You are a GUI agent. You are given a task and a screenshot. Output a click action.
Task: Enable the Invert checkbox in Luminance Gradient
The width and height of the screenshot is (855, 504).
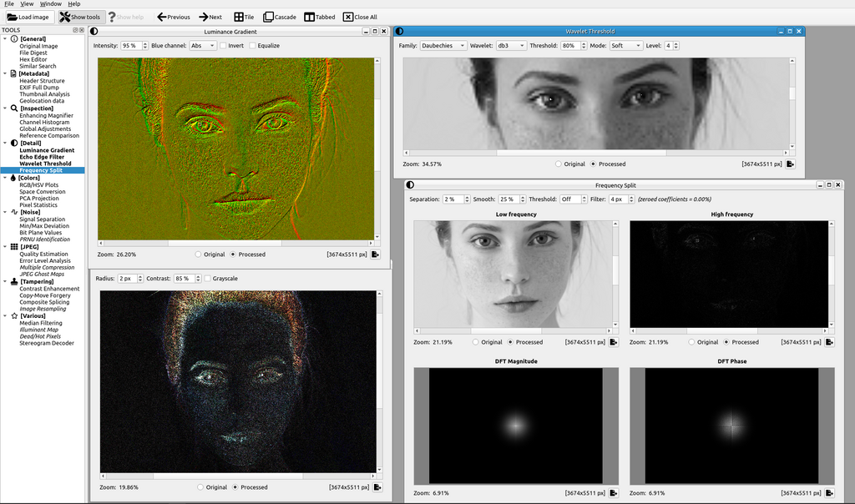click(x=224, y=45)
